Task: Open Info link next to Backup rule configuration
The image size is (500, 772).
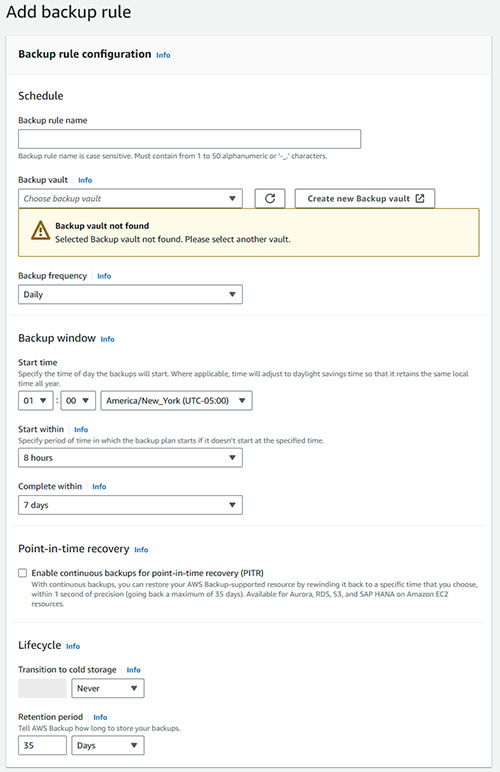Action: click(163, 55)
